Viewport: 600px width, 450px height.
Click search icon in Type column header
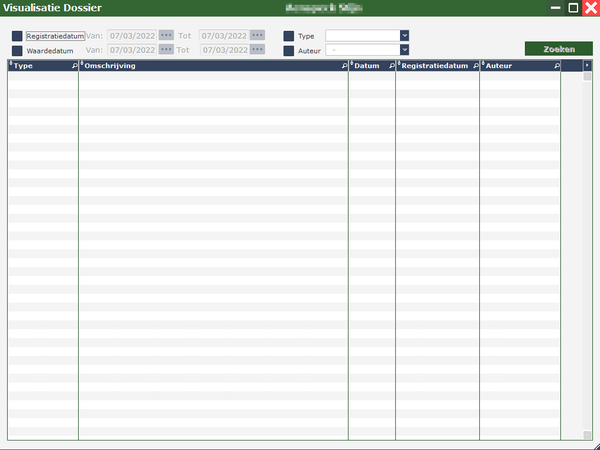[74, 66]
